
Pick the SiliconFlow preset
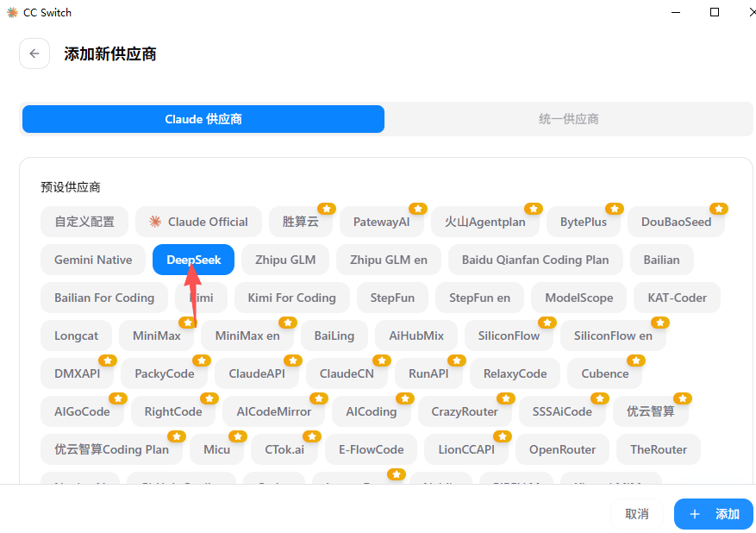(x=509, y=335)
